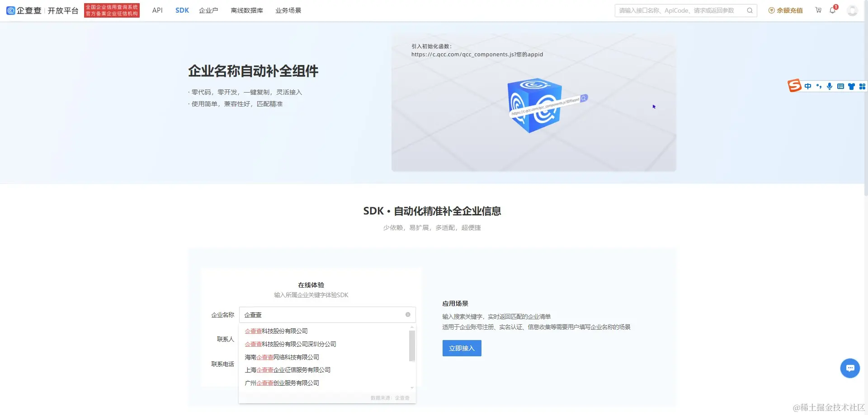Screen dimensions: 868x415
Task: Show notifications via the bell icon
Action: click(833, 10)
